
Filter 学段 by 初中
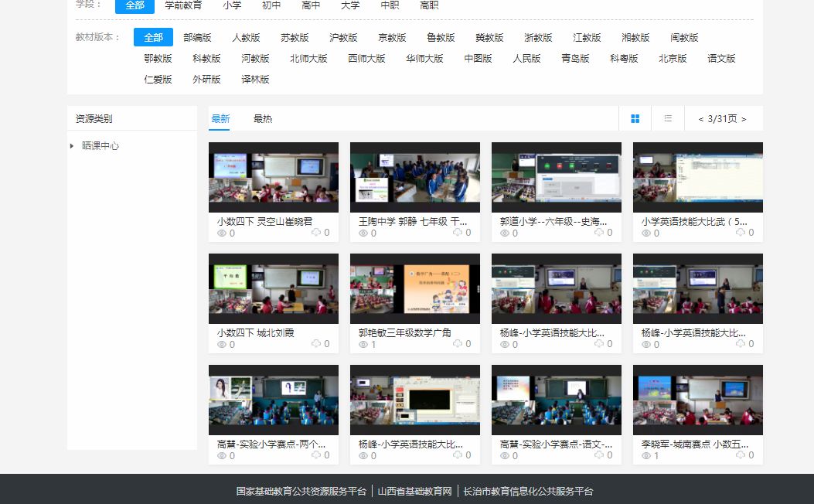click(271, 5)
